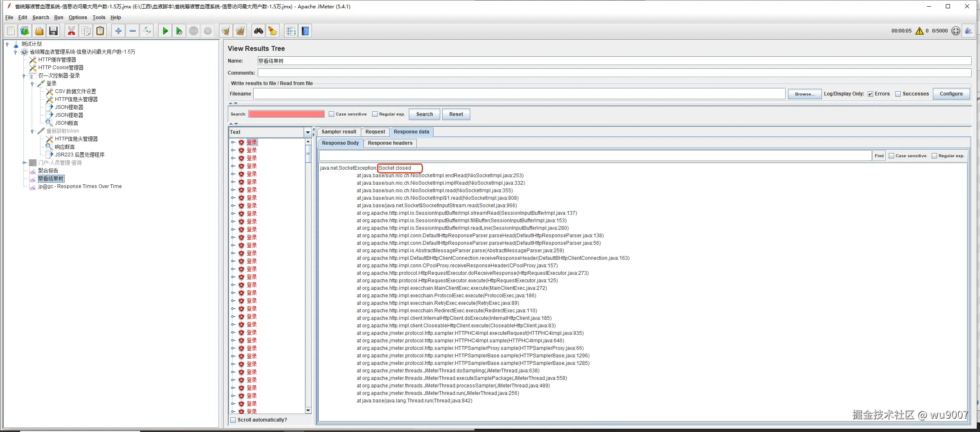
Task: Open the Edit menu
Action: [23, 18]
